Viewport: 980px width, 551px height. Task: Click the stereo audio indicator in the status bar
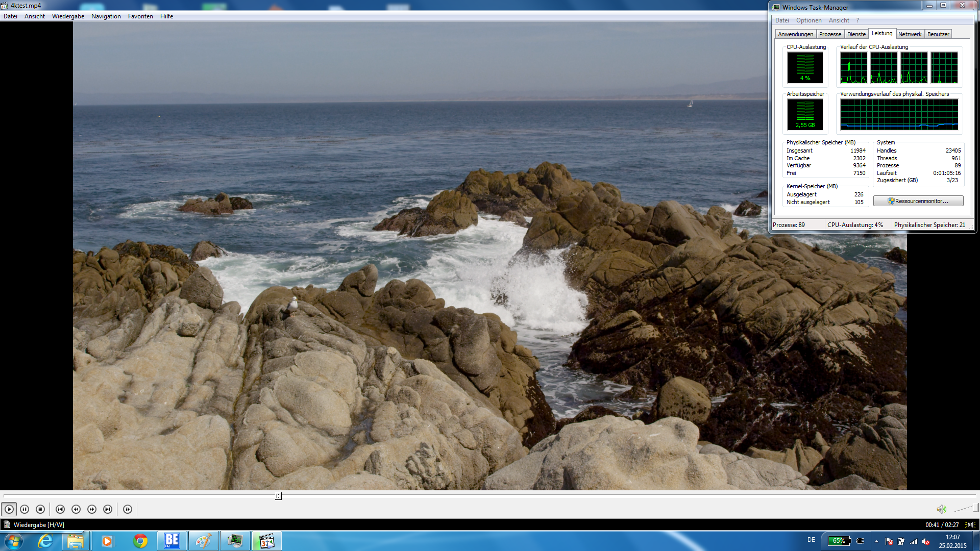(x=970, y=524)
